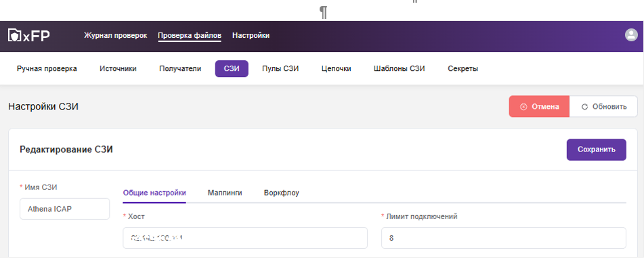Select the СЗИ tab
The width and height of the screenshot is (644, 261).
click(x=232, y=69)
